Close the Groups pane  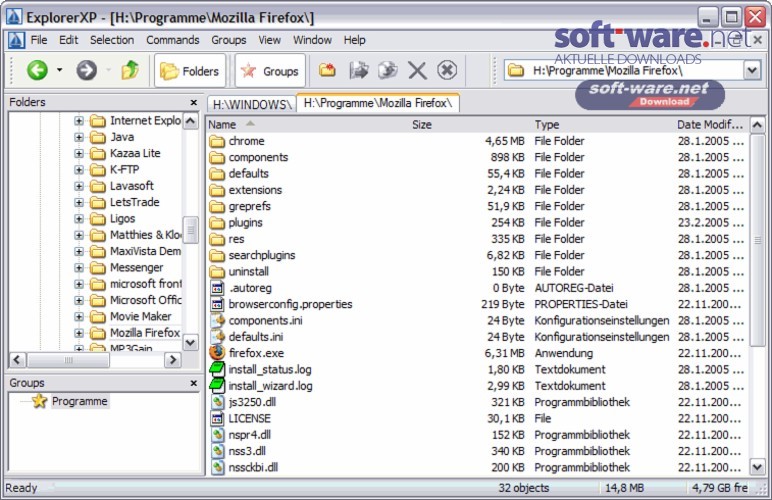pyautogui.click(x=193, y=383)
